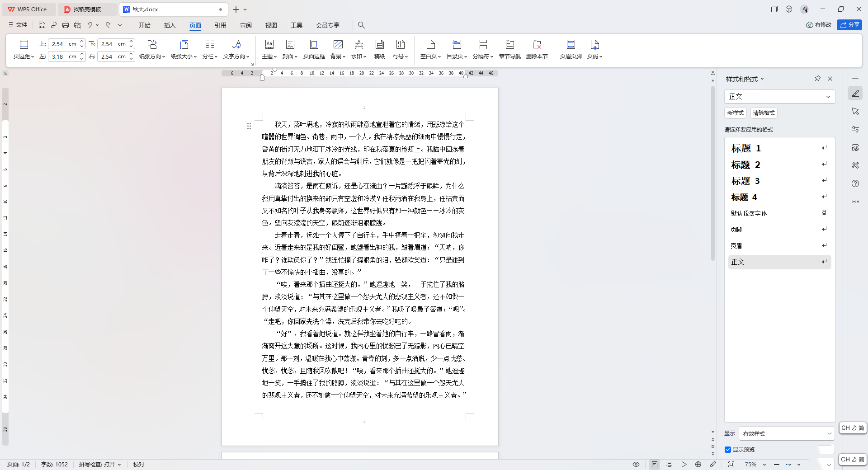Click the pencil styles icon in right sidebar
868x470 pixels.
pyautogui.click(x=855, y=94)
